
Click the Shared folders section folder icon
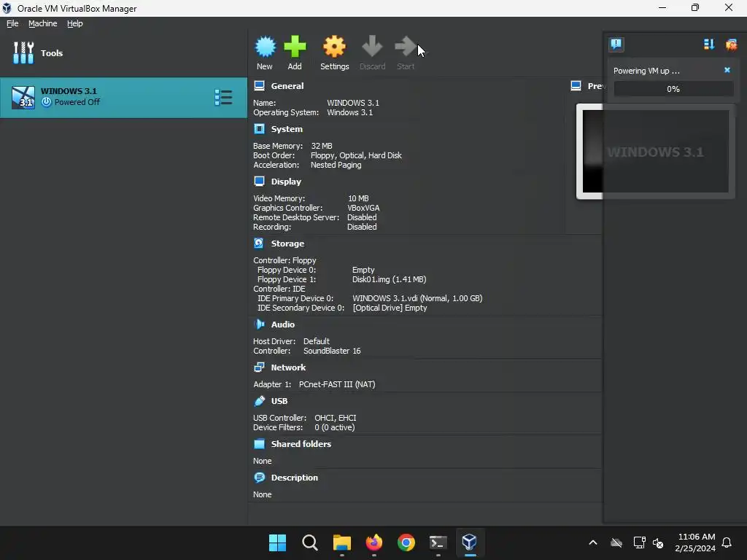[259, 444]
